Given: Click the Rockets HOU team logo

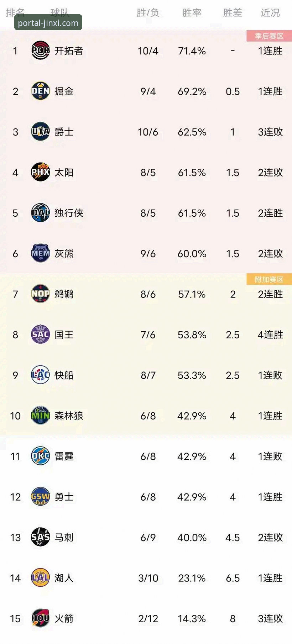Looking at the screenshot, I should point(40,619).
